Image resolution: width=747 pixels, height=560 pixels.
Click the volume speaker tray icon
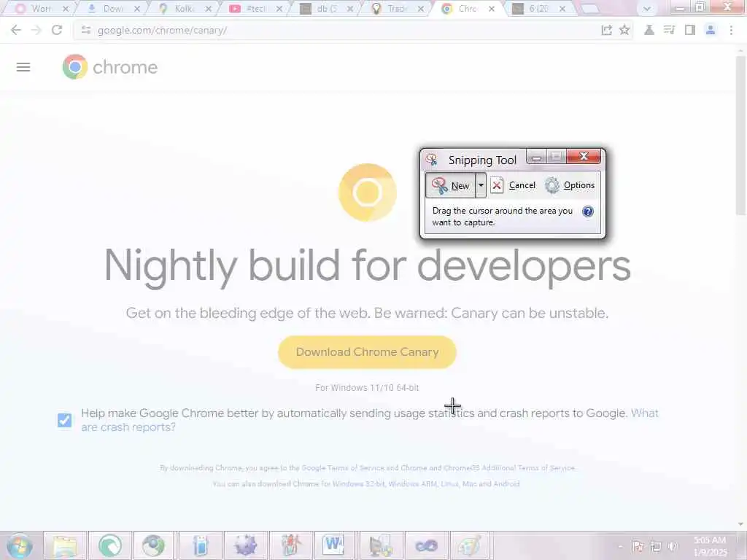(x=672, y=546)
